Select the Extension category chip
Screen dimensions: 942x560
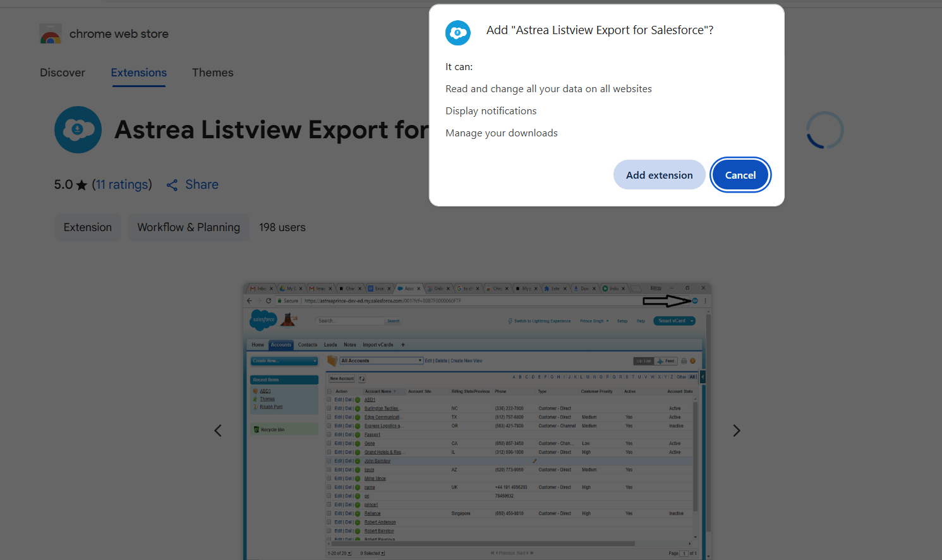[88, 227]
